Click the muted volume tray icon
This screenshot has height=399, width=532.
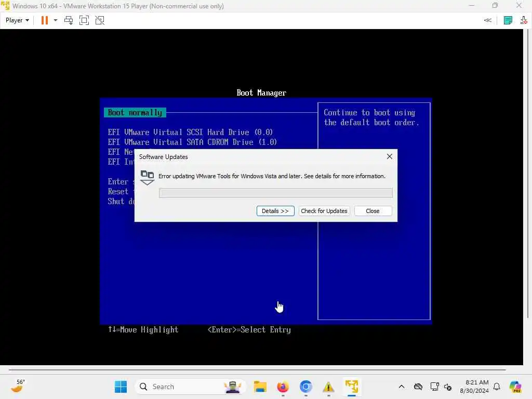(x=448, y=387)
